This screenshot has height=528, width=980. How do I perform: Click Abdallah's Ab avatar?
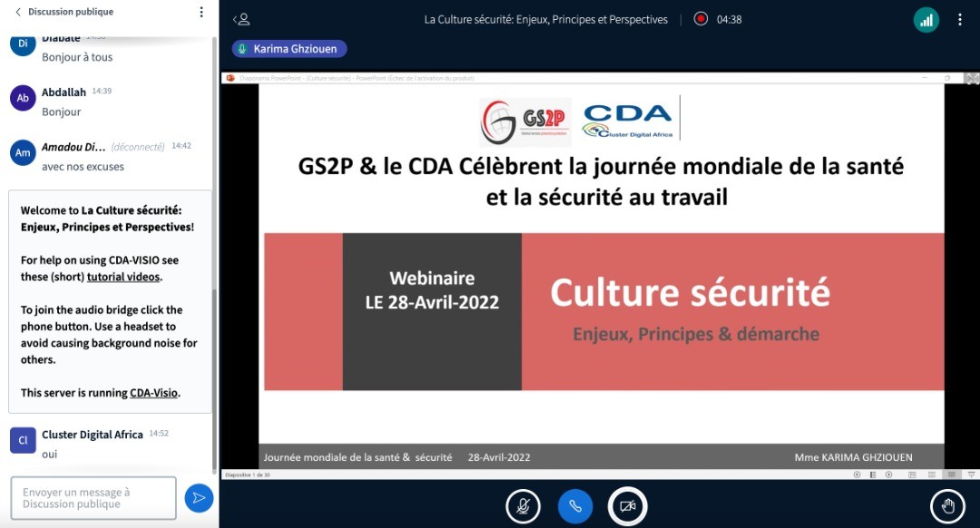pos(23,98)
